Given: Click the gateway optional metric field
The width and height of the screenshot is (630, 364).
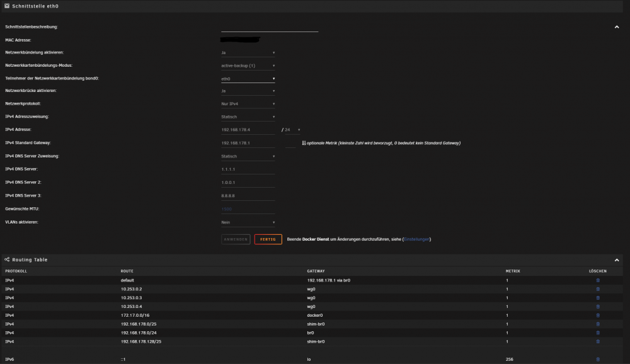Looking at the screenshot, I should [290, 143].
